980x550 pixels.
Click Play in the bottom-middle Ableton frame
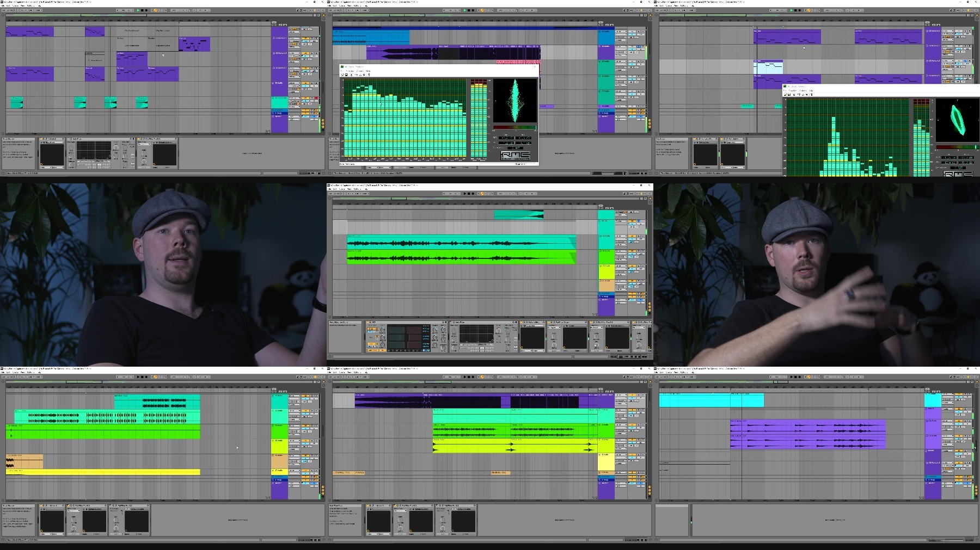(x=464, y=377)
